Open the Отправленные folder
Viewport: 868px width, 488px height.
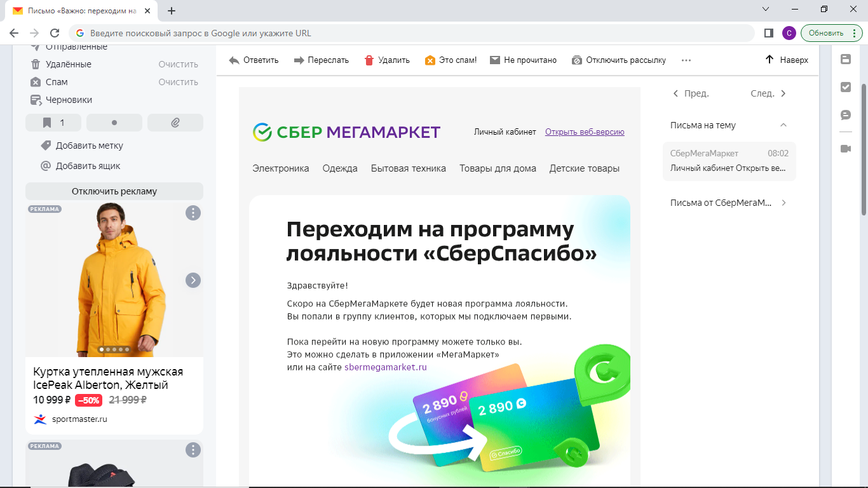(76, 48)
